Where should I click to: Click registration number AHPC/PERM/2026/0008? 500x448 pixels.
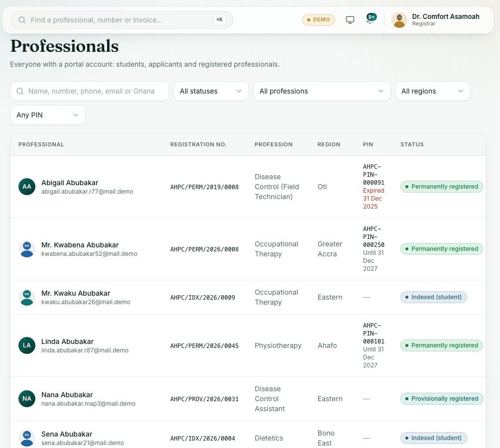[x=204, y=249]
